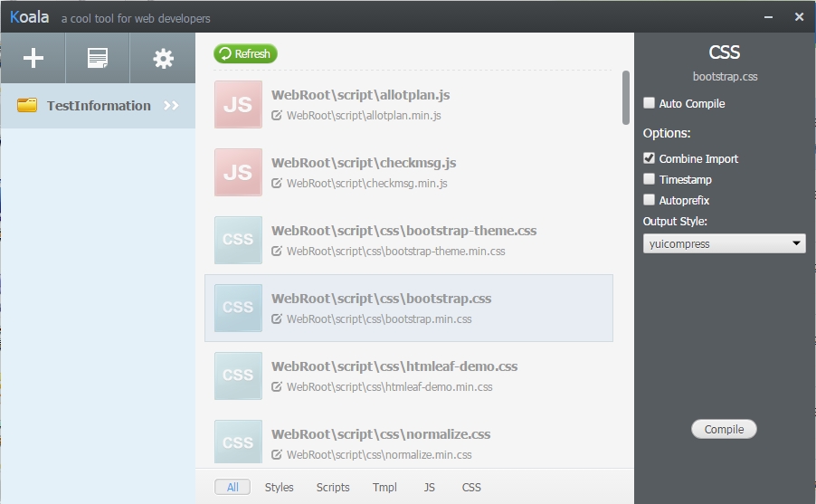The height and width of the screenshot is (504, 816).
Task: Expand the TestInformation project arrows
Action: (x=171, y=106)
